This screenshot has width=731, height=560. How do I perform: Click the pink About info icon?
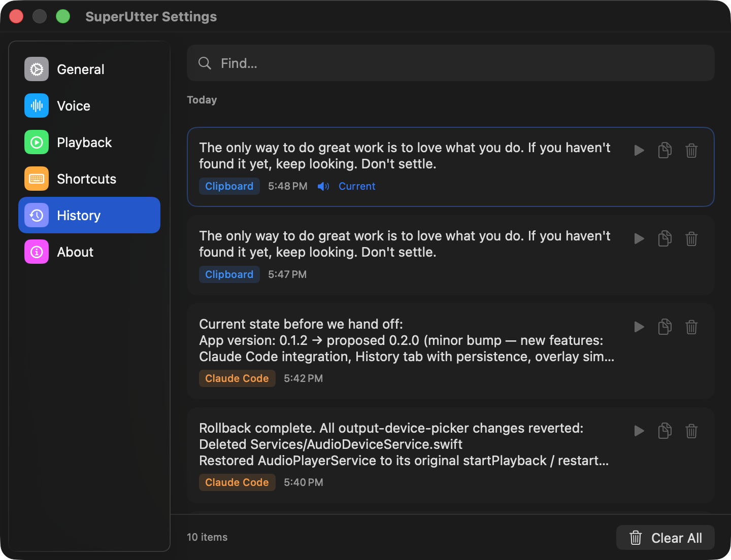[x=37, y=252]
